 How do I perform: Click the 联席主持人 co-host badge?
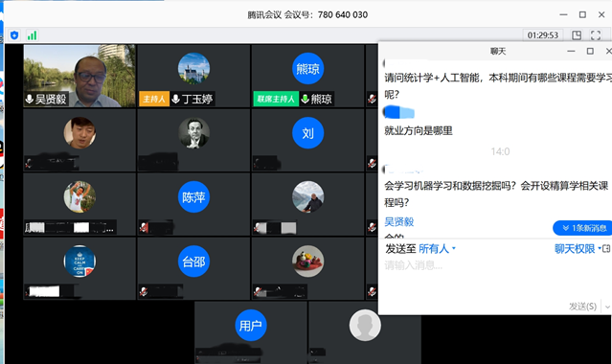276,99
